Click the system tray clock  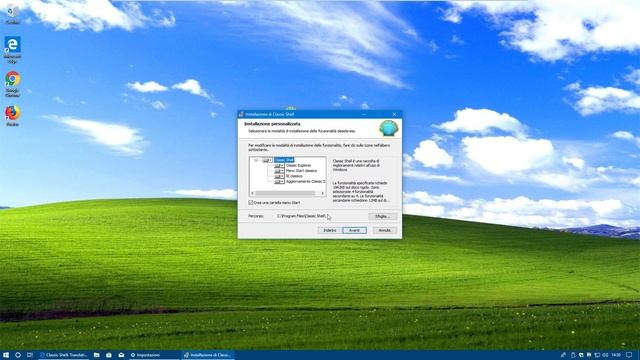(x=616, y=355)
